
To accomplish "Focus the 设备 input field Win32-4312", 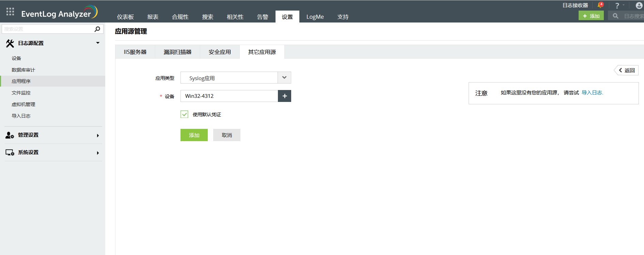I will (229, 96).
